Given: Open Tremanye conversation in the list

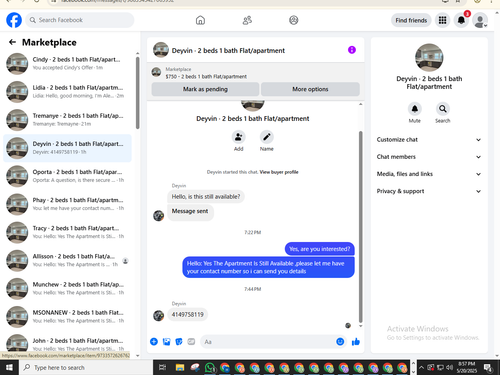Looking at the screenshot, I should pyautogui.click(x=67, y=120).
